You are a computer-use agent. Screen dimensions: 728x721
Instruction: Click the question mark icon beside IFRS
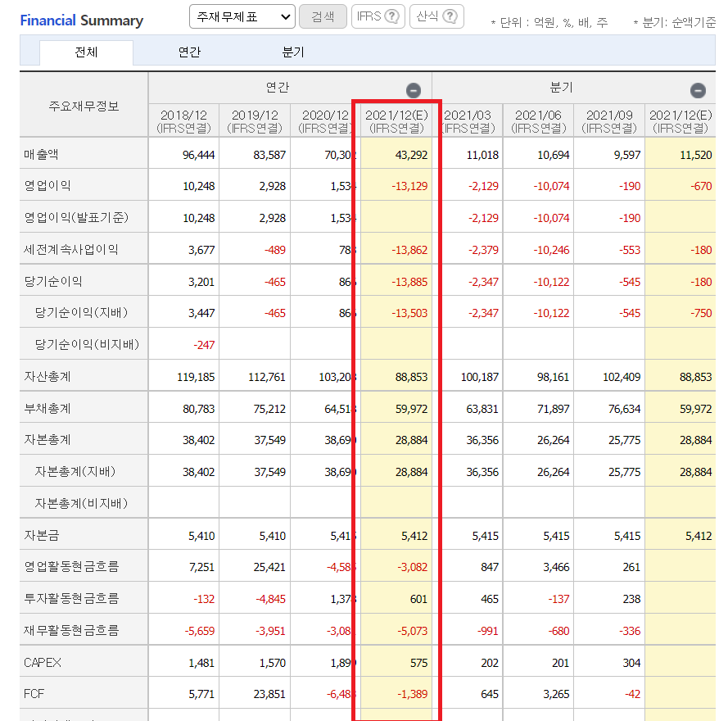[x=392, y=16]
